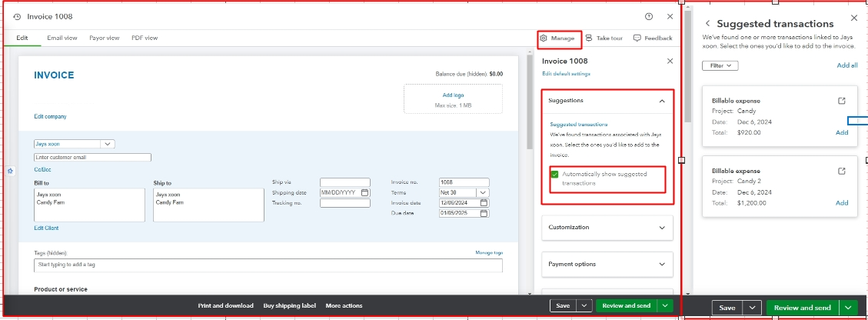Open Review and send dropdown in right panel
Viewport: 868px width, 320px height.
pyautogui.click(x=848, y=308)
